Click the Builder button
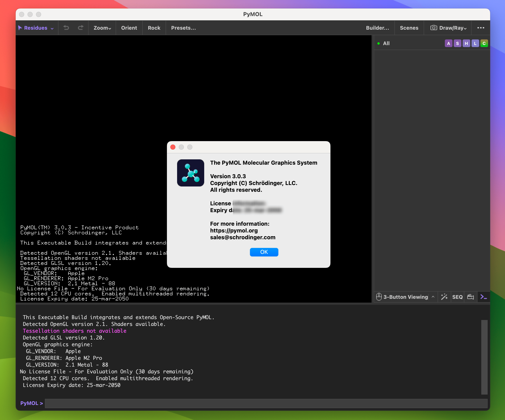Screen dimensions: 505x420 [377, 28]
